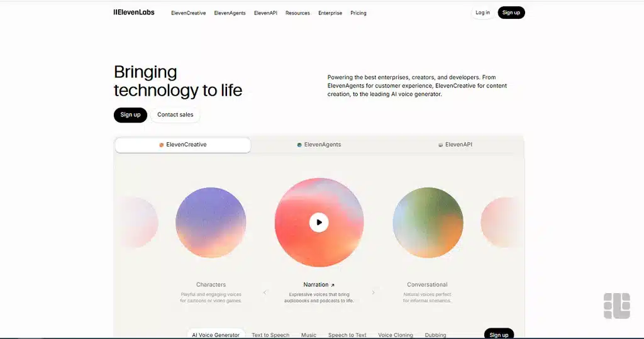Select the Voice Cloning option
The image size is (644, 339).
coord(395,335)
